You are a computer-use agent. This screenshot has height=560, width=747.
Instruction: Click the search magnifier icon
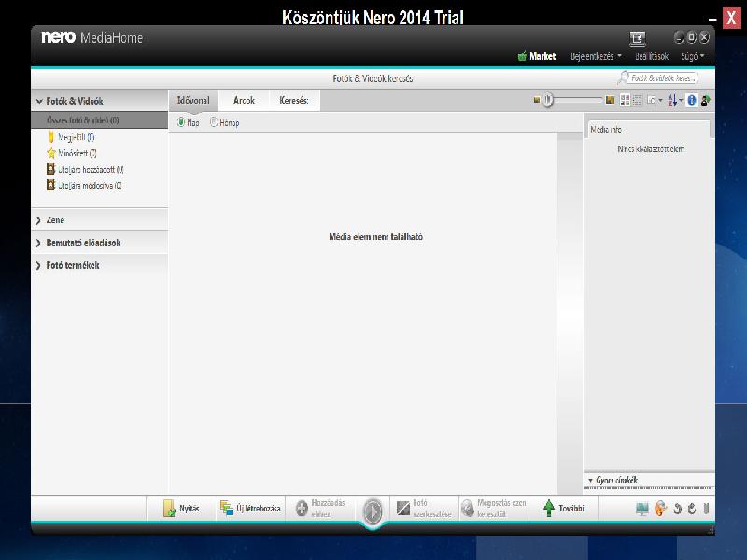623,78
